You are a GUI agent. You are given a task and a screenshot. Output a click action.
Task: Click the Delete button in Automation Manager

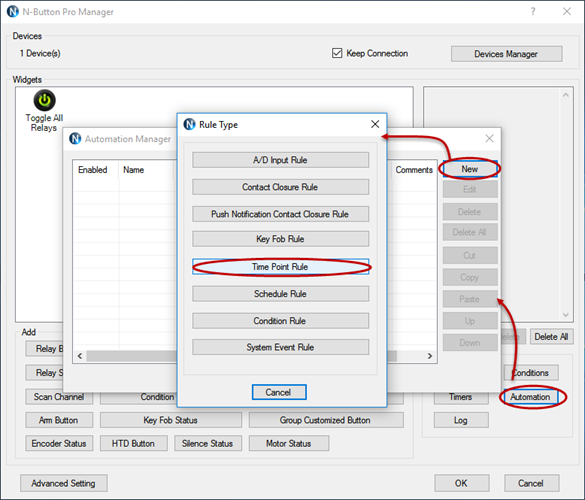[x=470, y=212]
